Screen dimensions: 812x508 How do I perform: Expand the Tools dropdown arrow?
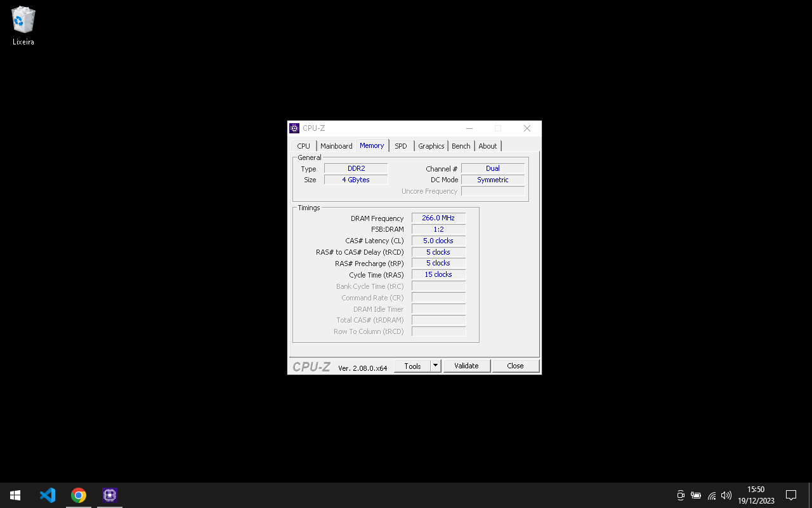pos(436,366)
